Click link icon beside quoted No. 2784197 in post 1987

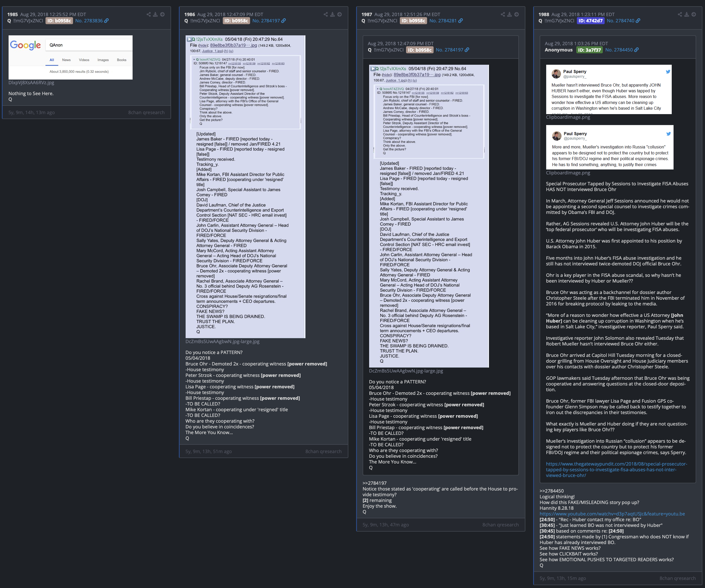[x=467, y=50]
